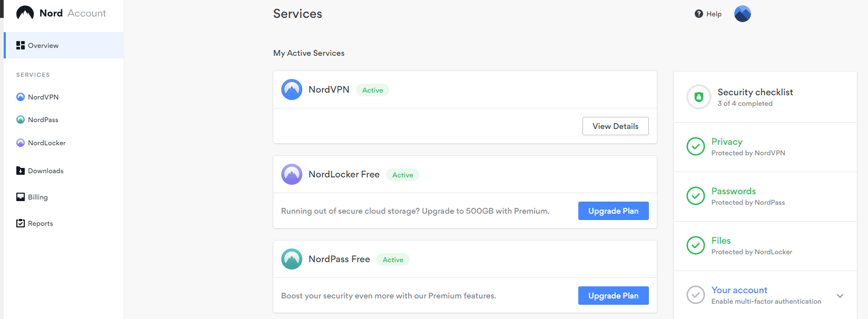Image resolution: width=868 pixels, height=319 pixels.
Task: Click the Passwords green checkmark circle
Action: (x=696, y=196)
